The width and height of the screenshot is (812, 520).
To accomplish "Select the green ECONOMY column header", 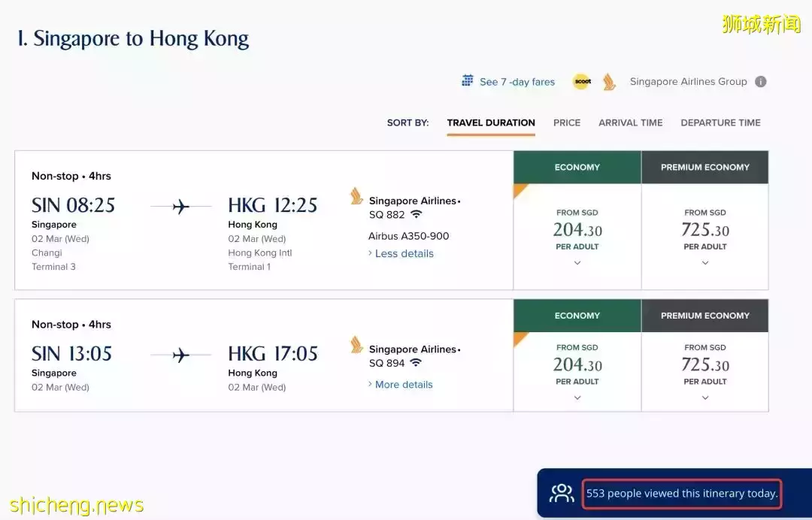I will tap(577, 167).
